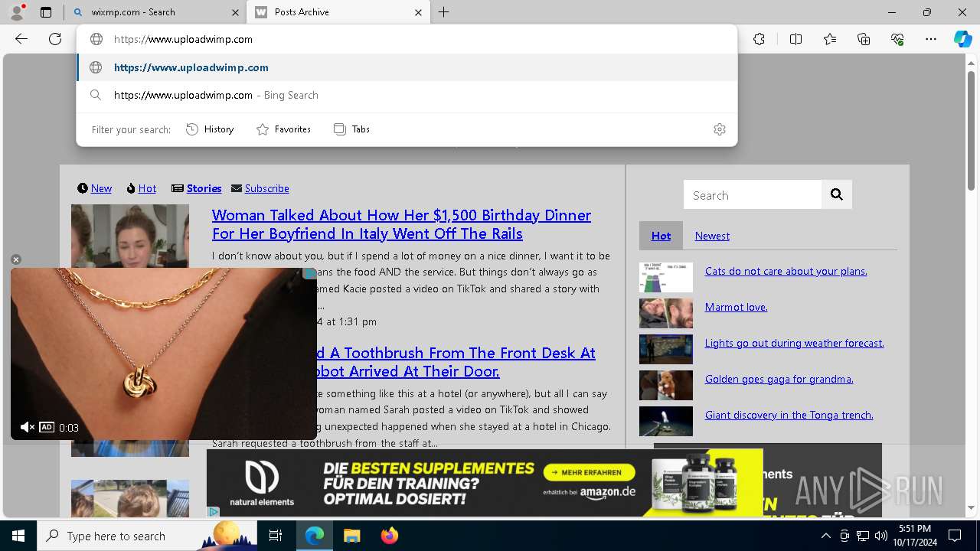Open Golden goes gaga for grandma
Screen dimensions: 980x551
[x=779, y=379]
